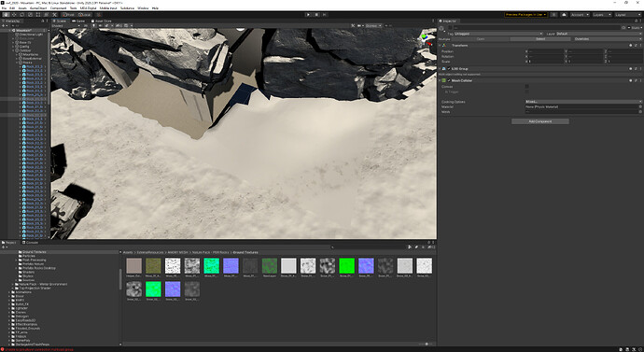Open Mesh Collider preset settings icon
This screenshot has width=644, height=352.
tap(636, 80)
